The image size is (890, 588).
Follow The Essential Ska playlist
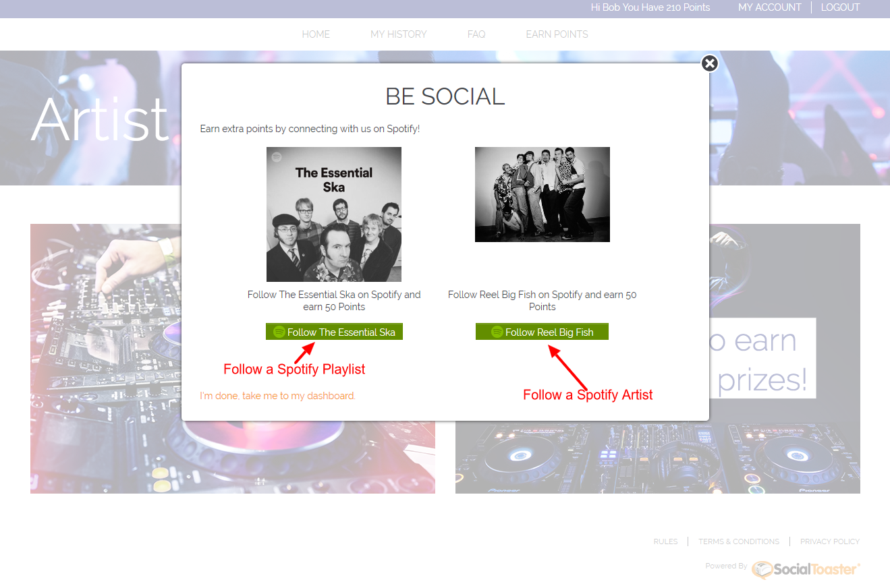pyautogui.click(x=334, y=332)
